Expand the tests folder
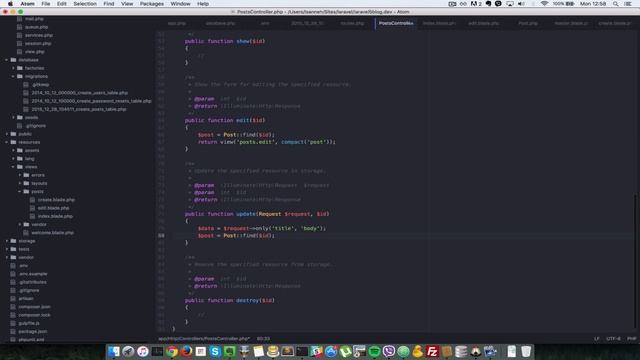640x360 pixels. 7,249
